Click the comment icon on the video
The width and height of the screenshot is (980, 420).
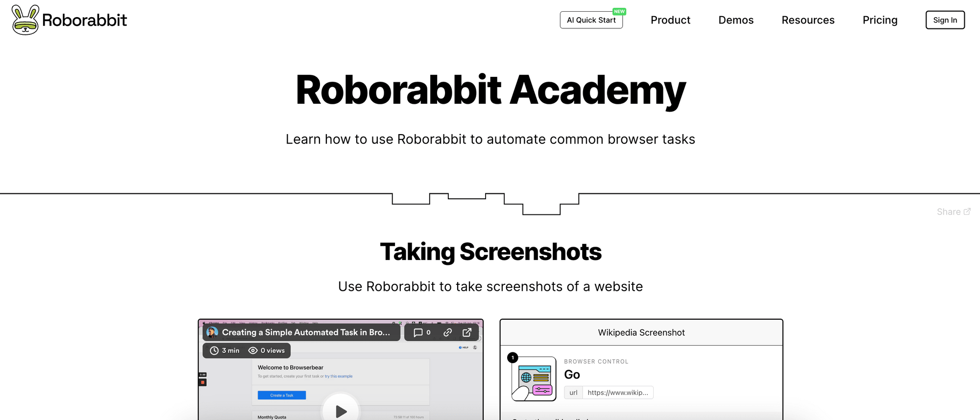tap(418, 333)
